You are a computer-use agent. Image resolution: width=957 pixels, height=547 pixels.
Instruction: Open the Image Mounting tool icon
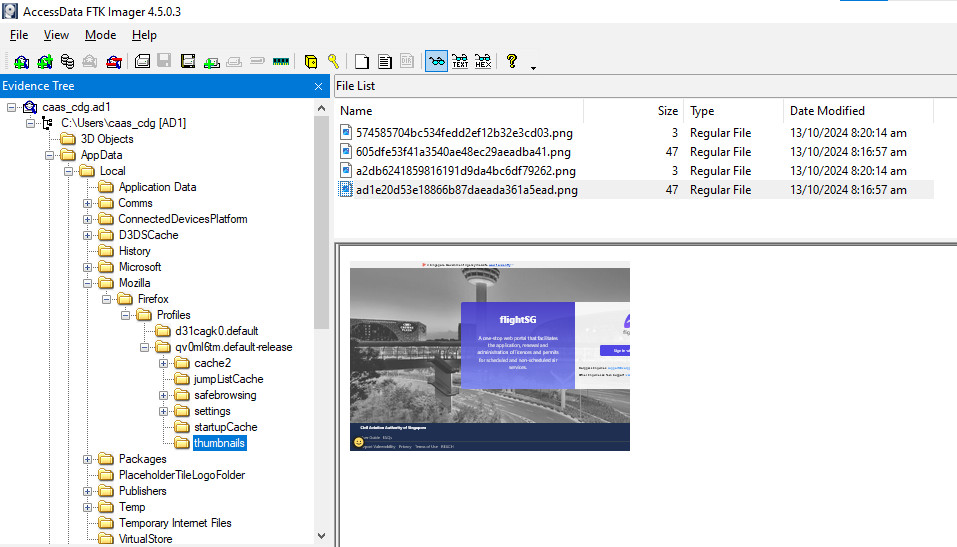67,61
